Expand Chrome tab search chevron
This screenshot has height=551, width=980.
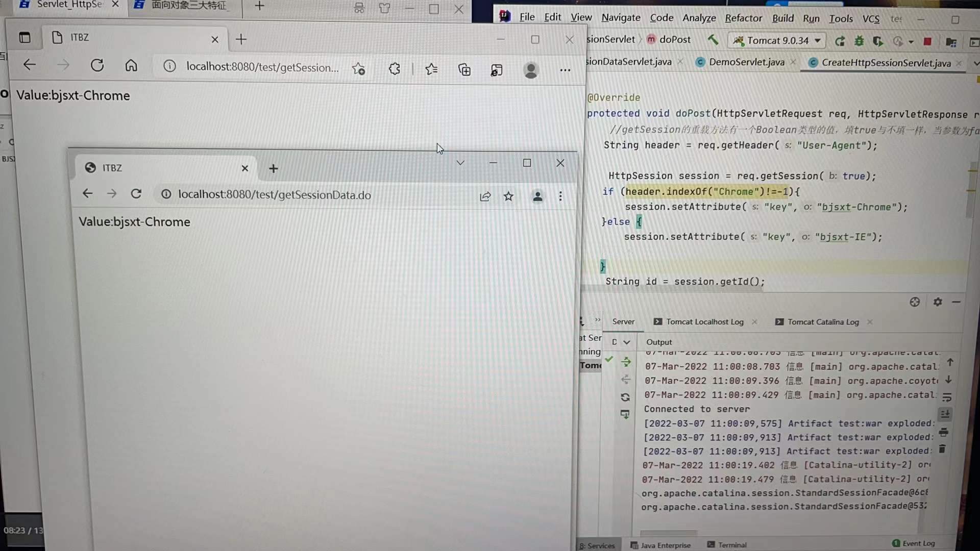pyautogui.click(x=460, y=163)
